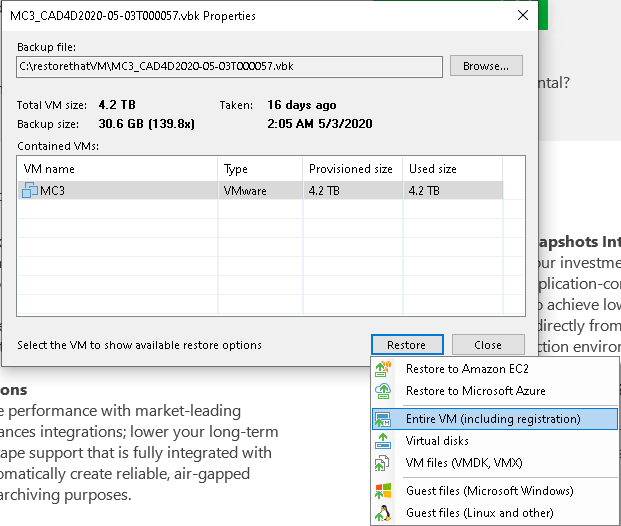Click the Entire VM restore icon
Viewport: 621px width, 526px height.
pos(383,419)
